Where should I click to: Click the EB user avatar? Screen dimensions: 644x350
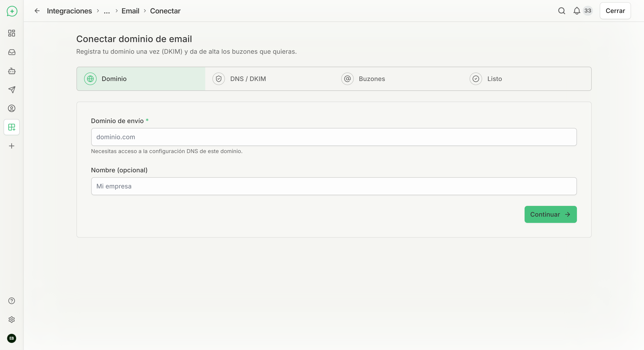coord(11,338)
